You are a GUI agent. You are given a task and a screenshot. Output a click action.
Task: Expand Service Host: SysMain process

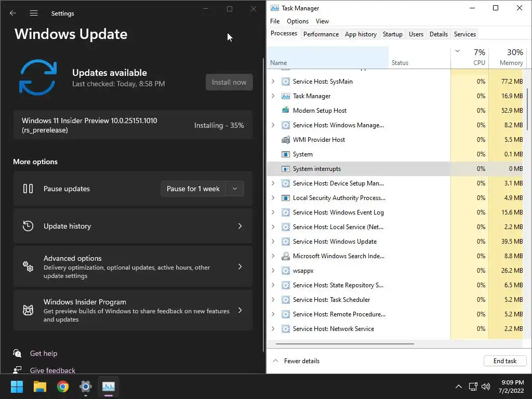click(x=273, y=82)
